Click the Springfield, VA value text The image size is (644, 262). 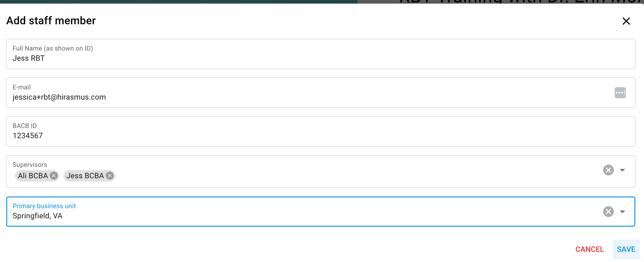point(37,216)
